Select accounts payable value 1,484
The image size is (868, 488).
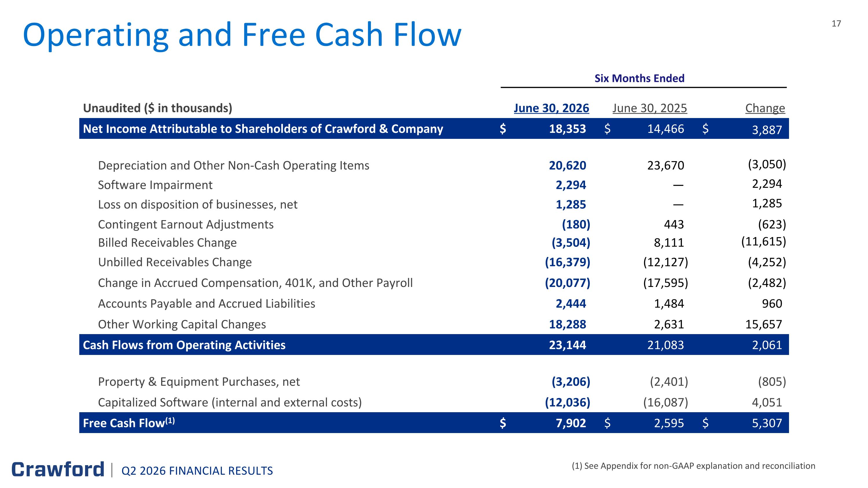tap(669, 303)
